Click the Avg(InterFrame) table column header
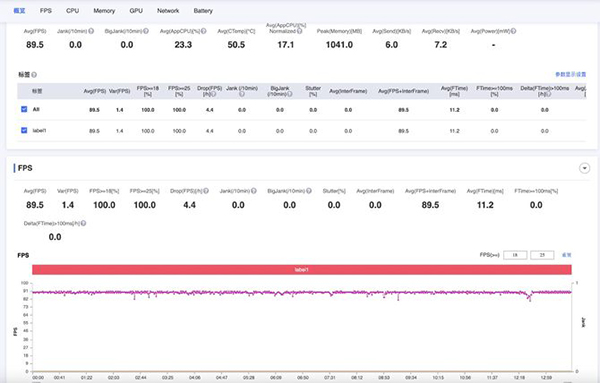This screenshot has width=600, height=383. point(348,91)
